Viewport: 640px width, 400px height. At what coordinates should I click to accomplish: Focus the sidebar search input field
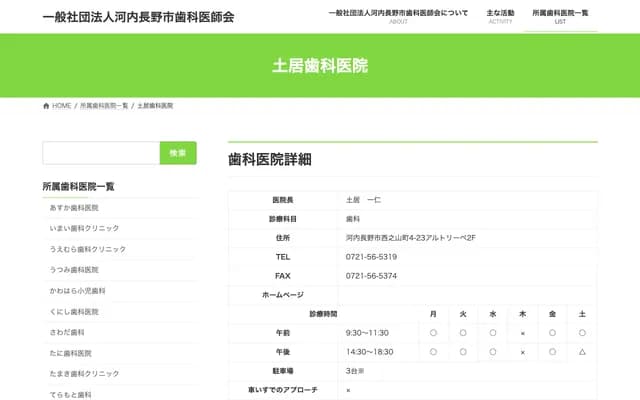point(101,153)
